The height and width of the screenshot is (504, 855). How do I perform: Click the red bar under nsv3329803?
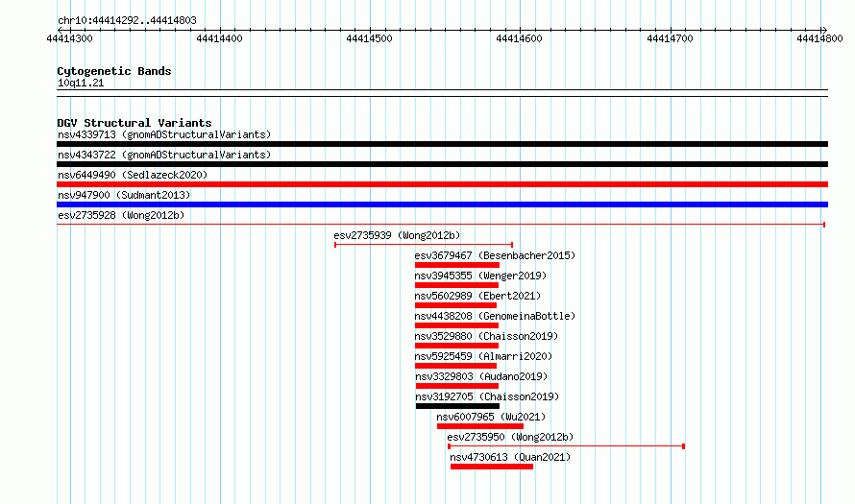tap(457, 386)
